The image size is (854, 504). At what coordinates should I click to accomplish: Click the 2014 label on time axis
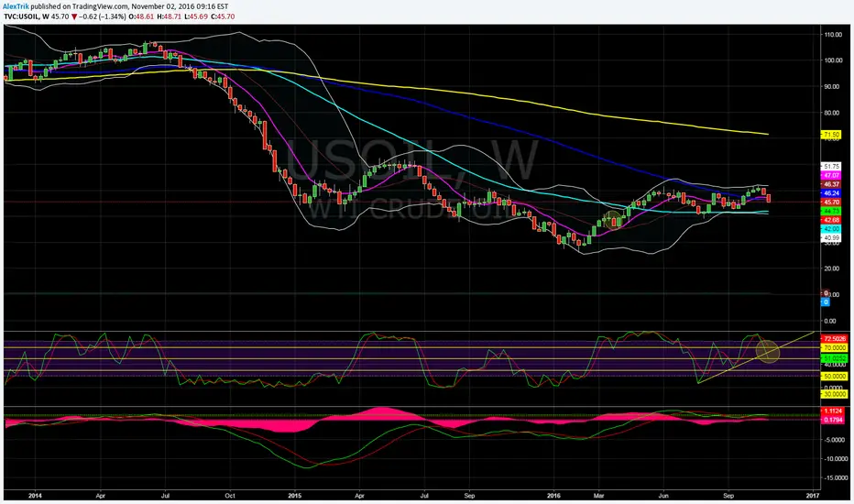click(35, 496)
